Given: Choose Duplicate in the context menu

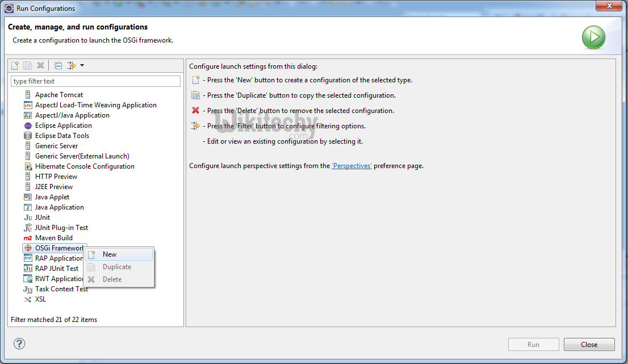Looking at the screenshot, I should (x=116, y=267).
